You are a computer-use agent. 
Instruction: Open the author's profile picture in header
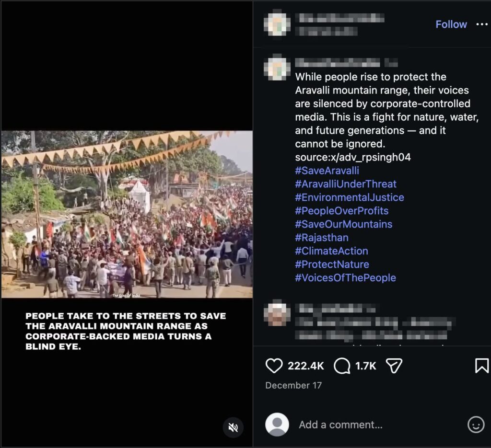pyautogui.click(x=278, y=24)
